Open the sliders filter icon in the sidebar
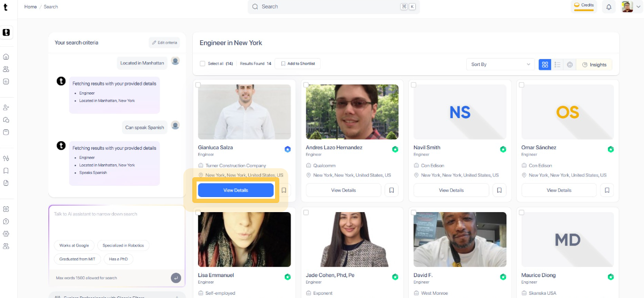The width and height of the screenshot is (644, 298). click(x=6, y=158)
